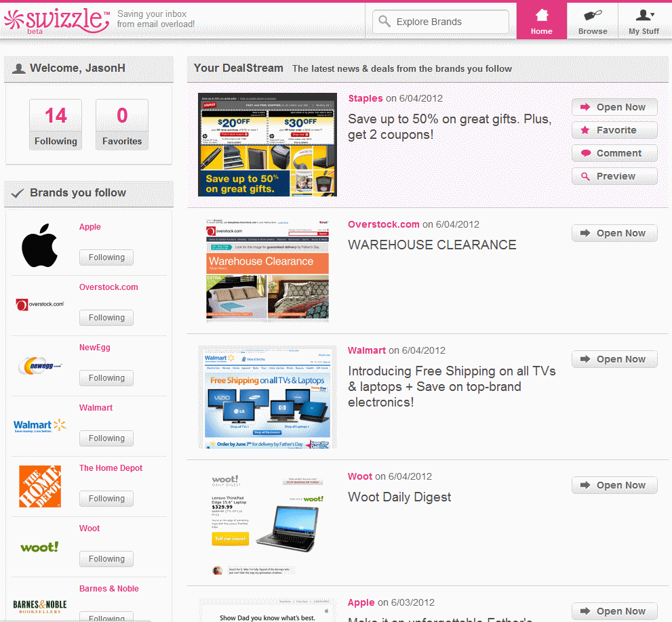Click Open Now for the Woot deal
This screenshot has width=672, height=622.
coord(614,485)
